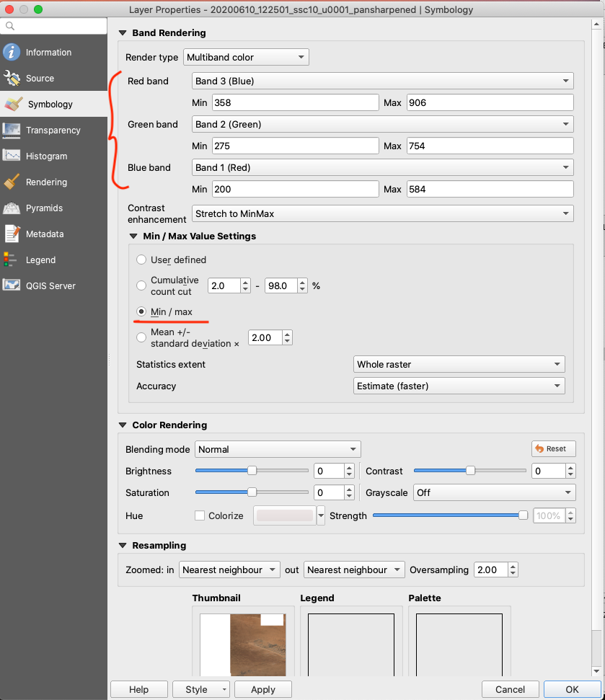Go to the Pyramids tab

[x=53, y=208]
